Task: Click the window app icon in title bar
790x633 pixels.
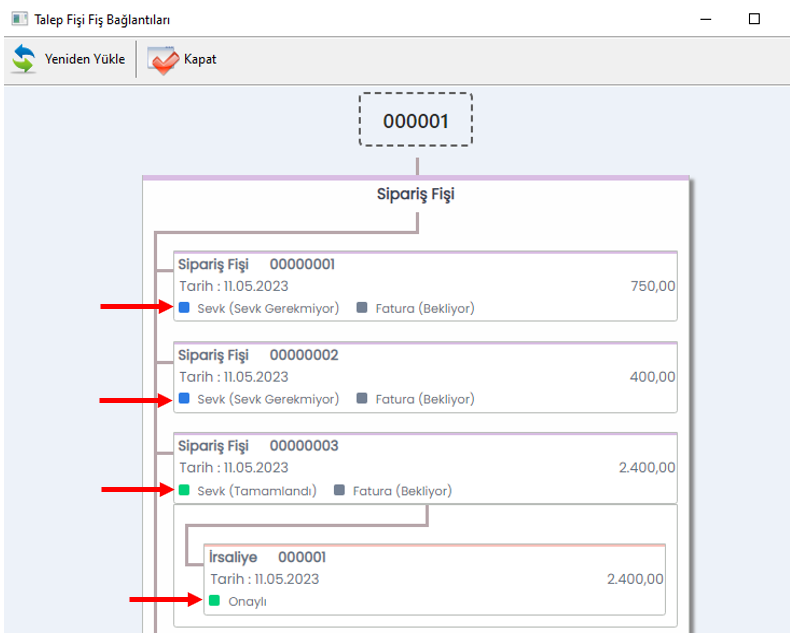Action: point(19,19)
